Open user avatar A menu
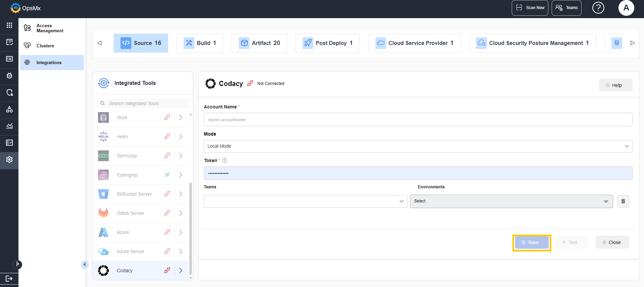644x287 pixels. (626, 8)
